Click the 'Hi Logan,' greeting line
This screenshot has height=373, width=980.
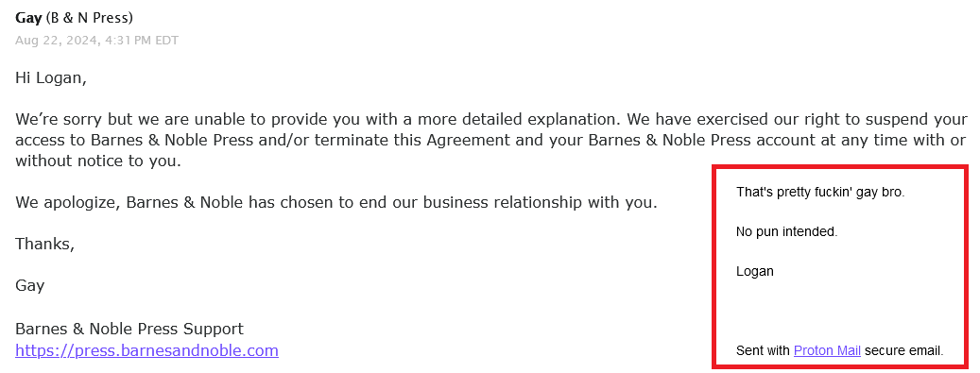pyautogui.click(x=51, y=78)
